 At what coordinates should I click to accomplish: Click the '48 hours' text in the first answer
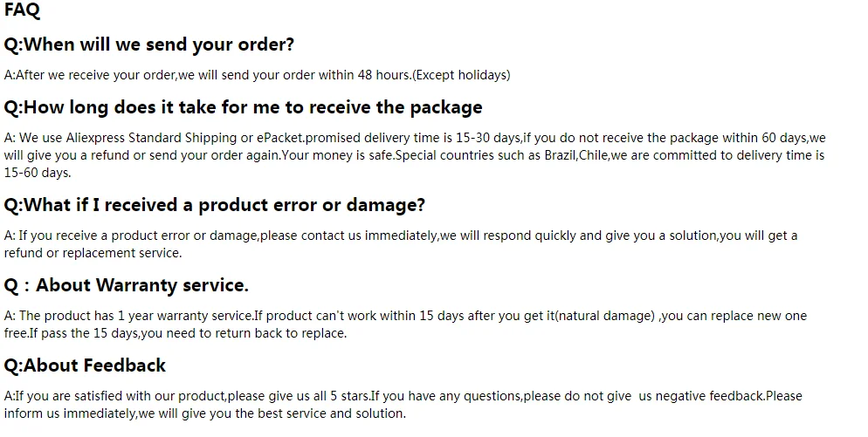coord(383,75)
